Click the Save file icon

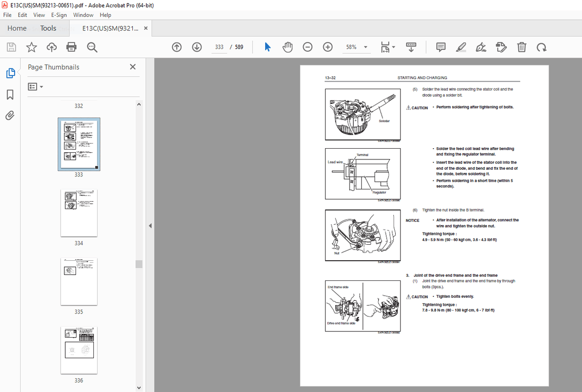point(11,47)
